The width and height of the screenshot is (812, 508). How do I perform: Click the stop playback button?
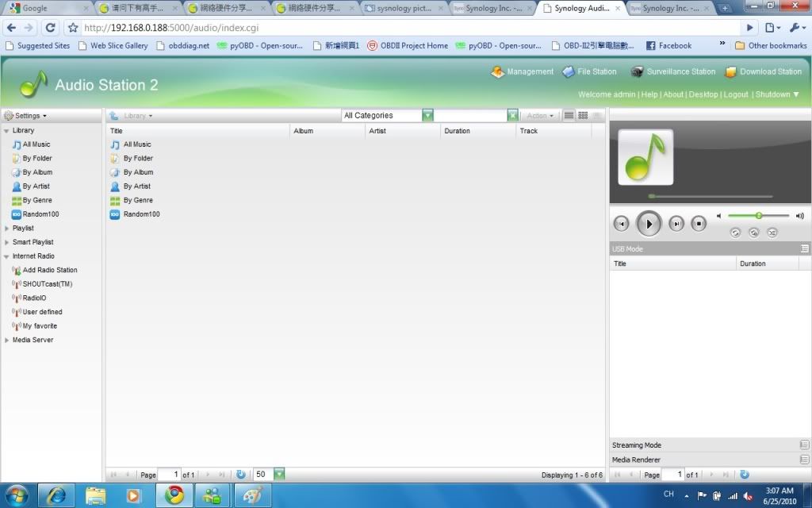tap(699, 224)
